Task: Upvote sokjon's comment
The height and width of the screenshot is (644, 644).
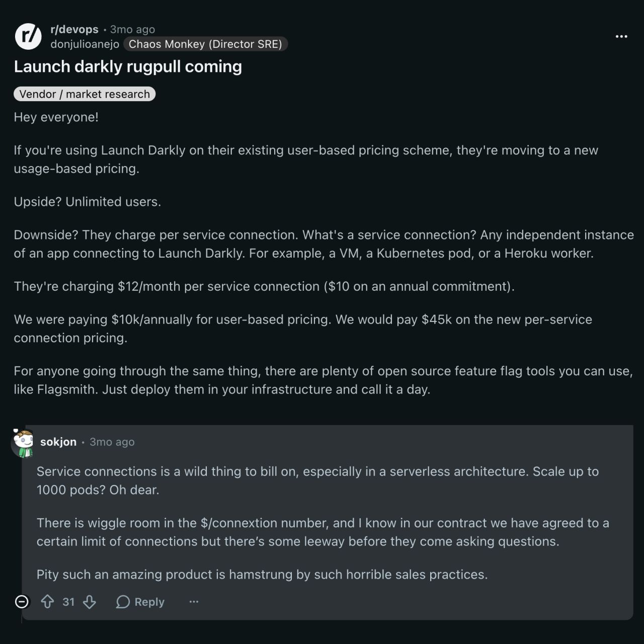Action: coord(47,602)
